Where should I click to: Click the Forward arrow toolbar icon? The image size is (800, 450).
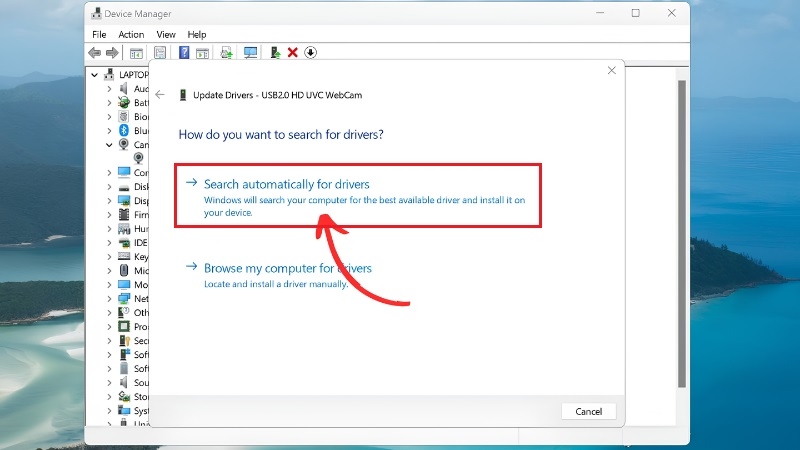pyautogui.click(x=112, y=53)
